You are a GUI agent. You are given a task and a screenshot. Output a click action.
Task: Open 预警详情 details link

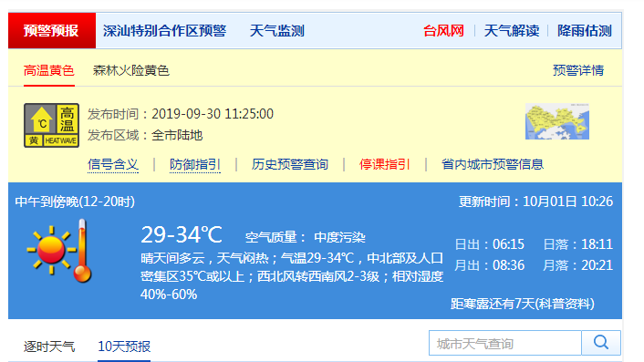(x=578, y=70)
